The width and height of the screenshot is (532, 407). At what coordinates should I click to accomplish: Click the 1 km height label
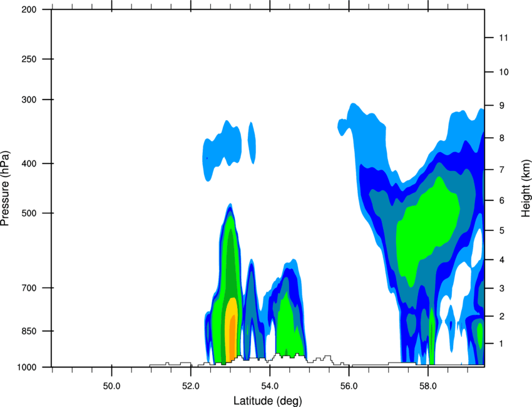pyautogui.click(x=502, y=344)
